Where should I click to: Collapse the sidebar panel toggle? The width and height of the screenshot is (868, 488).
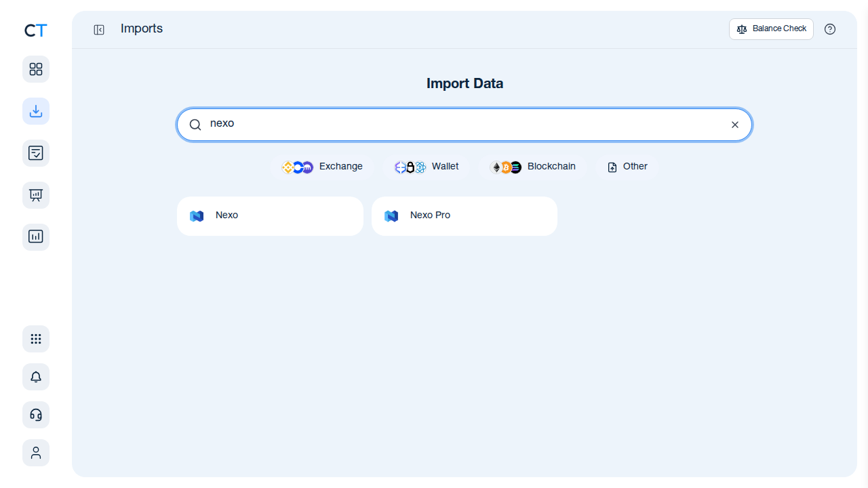(99, 30)
